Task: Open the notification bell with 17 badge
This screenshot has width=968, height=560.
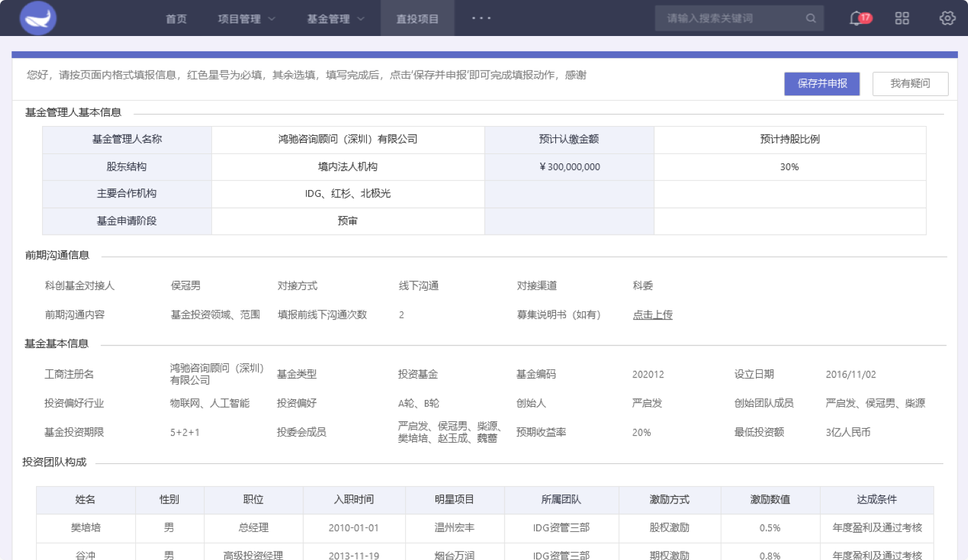Action: click(860, 18)
